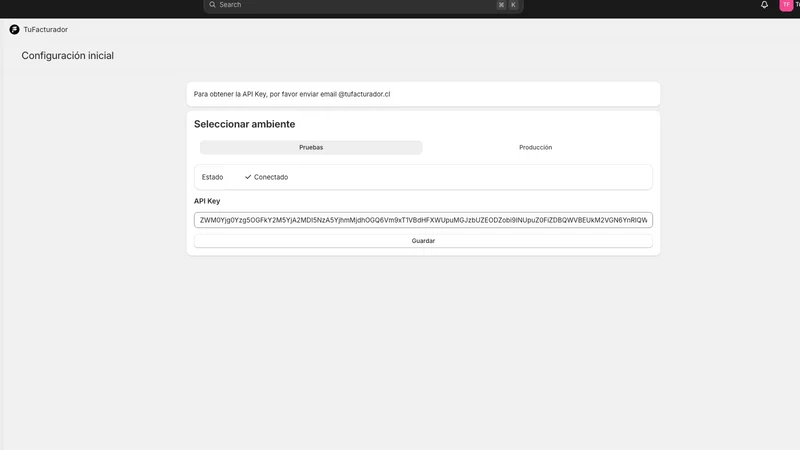Click the K shortcut key badge
The image size is (800, 450).
tap(513, 5)
